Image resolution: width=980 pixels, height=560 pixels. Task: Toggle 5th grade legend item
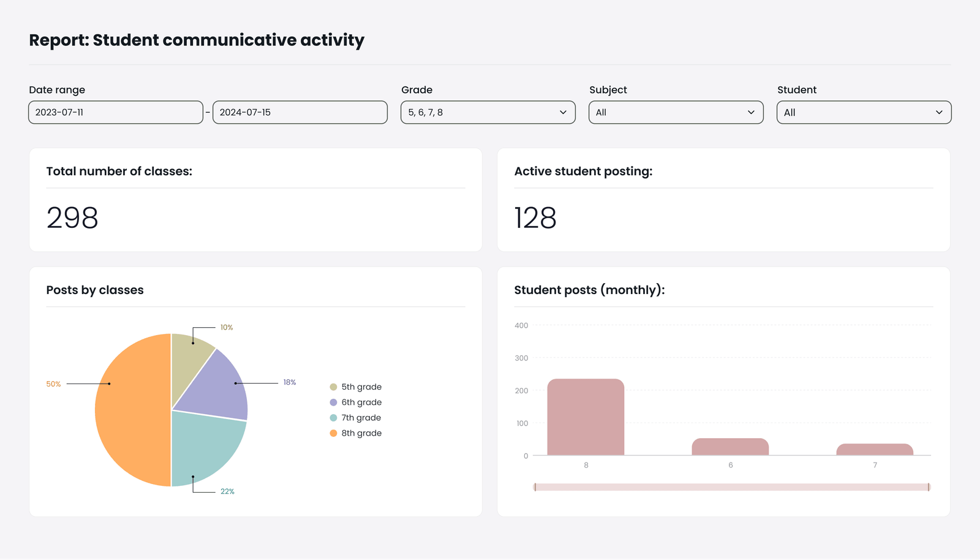(356, 387)
